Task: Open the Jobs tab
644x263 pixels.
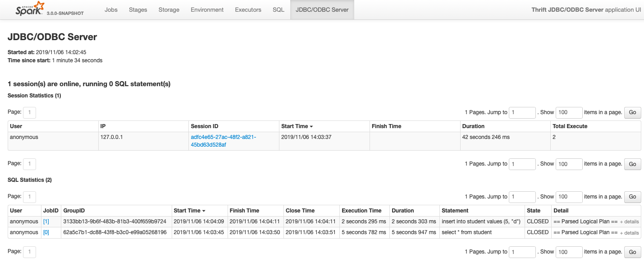Action: pos(111,9)
